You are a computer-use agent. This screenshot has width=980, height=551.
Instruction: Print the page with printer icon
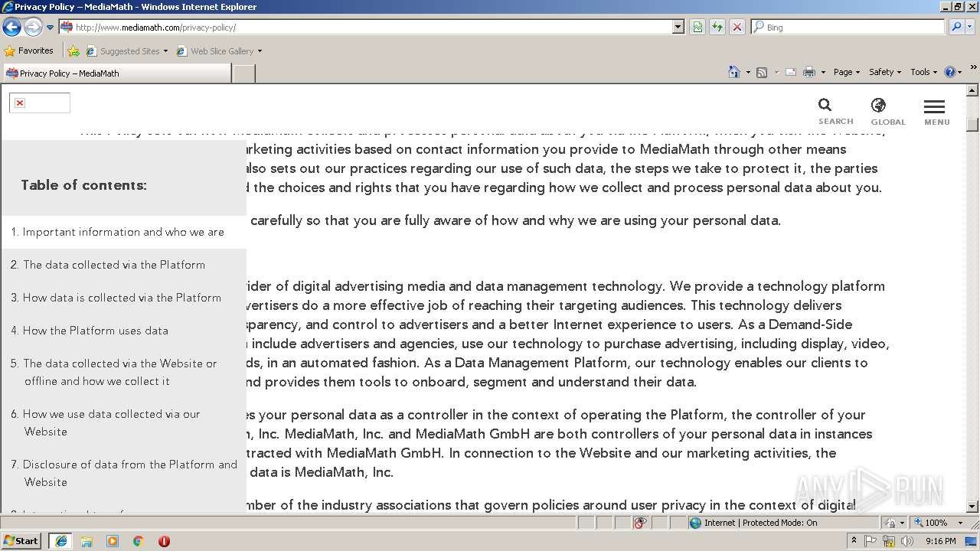tap(809, 72)
